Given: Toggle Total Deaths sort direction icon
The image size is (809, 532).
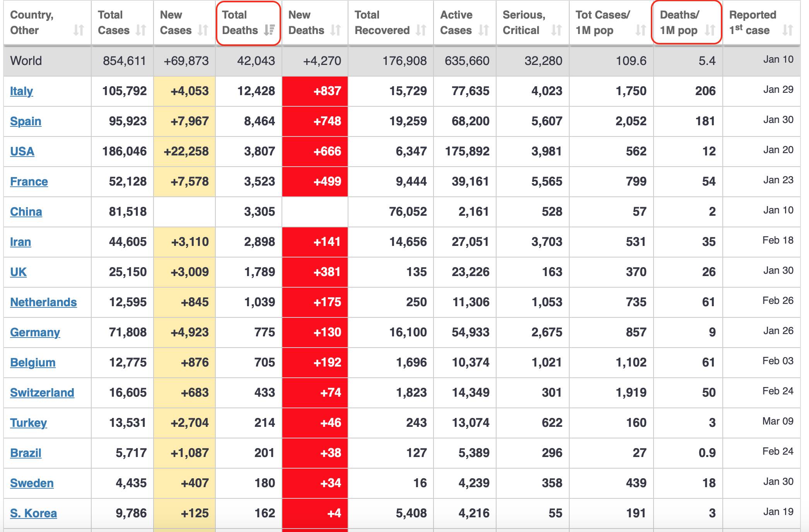Looking at the screenshot, I should tap(269, 30).
